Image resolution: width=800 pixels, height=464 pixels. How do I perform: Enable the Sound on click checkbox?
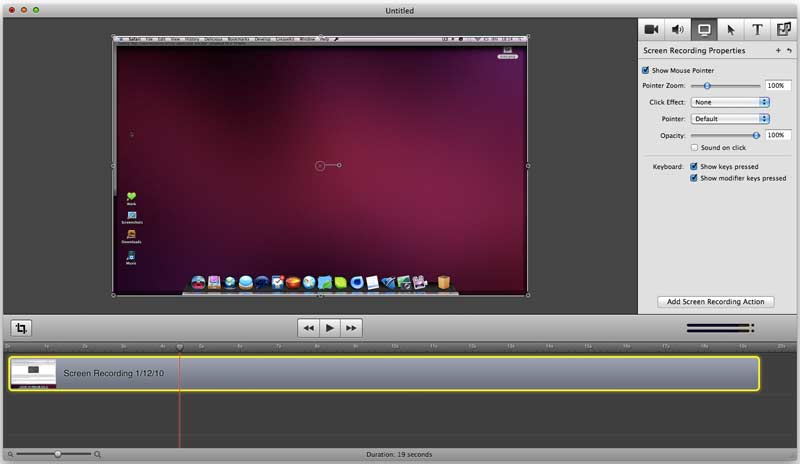point(694,148)
